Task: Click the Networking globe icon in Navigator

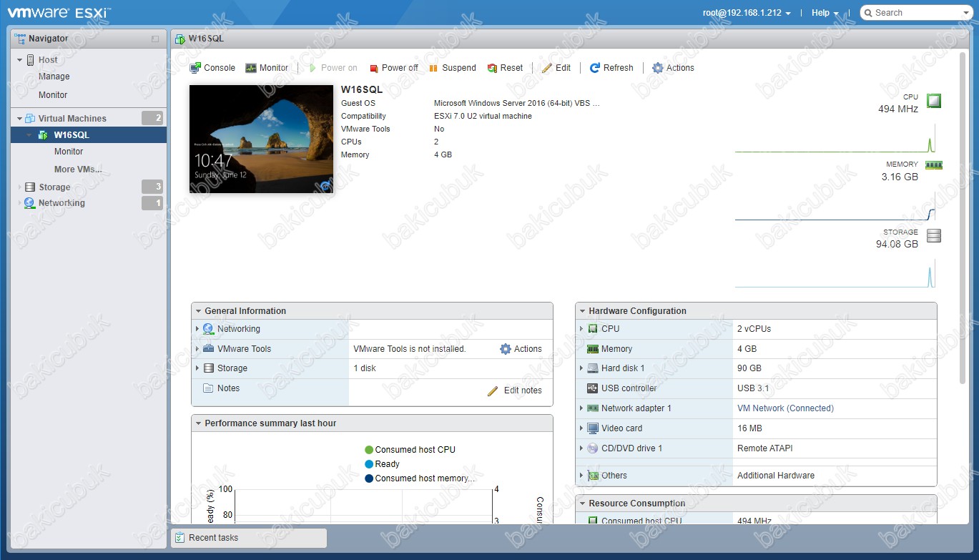Action: point(30,203)
